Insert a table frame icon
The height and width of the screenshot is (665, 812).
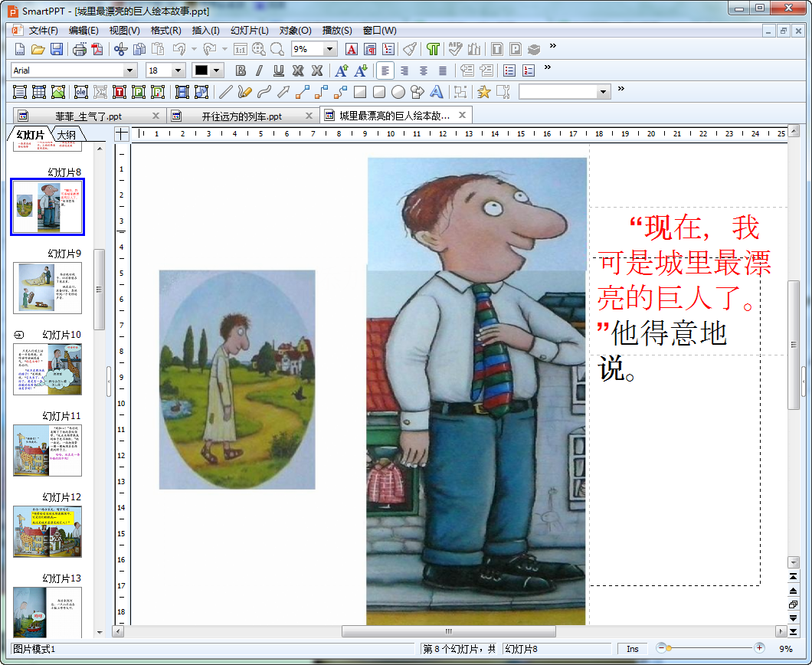tap(39, 92)
